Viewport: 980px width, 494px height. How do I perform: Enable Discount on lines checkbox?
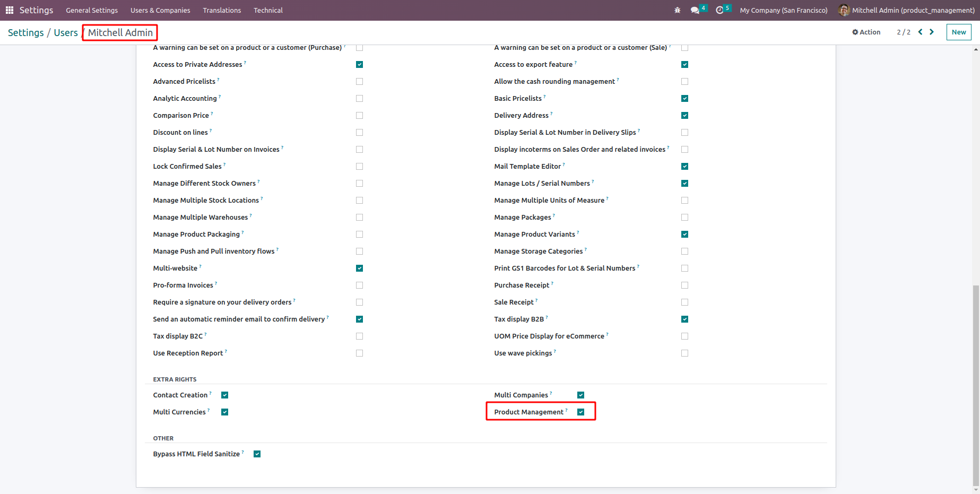(x=360, y=132)
